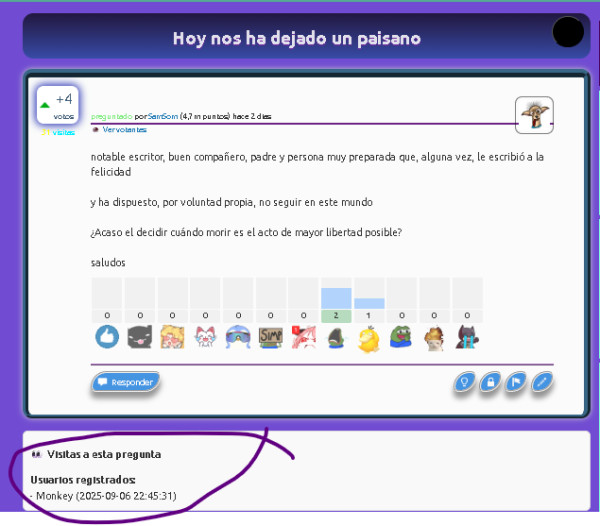React with the SIMP sign emoji
600x526 pixels.
tap(271, 337)
